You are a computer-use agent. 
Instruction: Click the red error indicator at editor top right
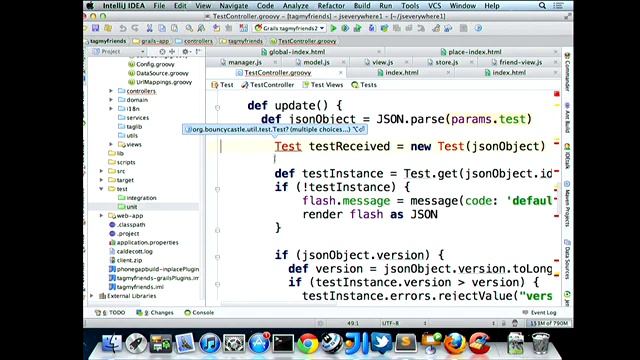[x=557, y=94]
